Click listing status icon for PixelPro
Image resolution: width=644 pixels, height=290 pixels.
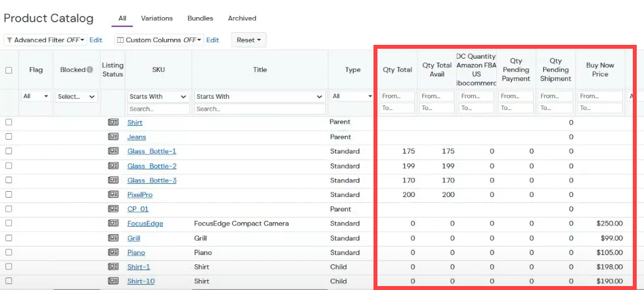(x=113, y=194)
